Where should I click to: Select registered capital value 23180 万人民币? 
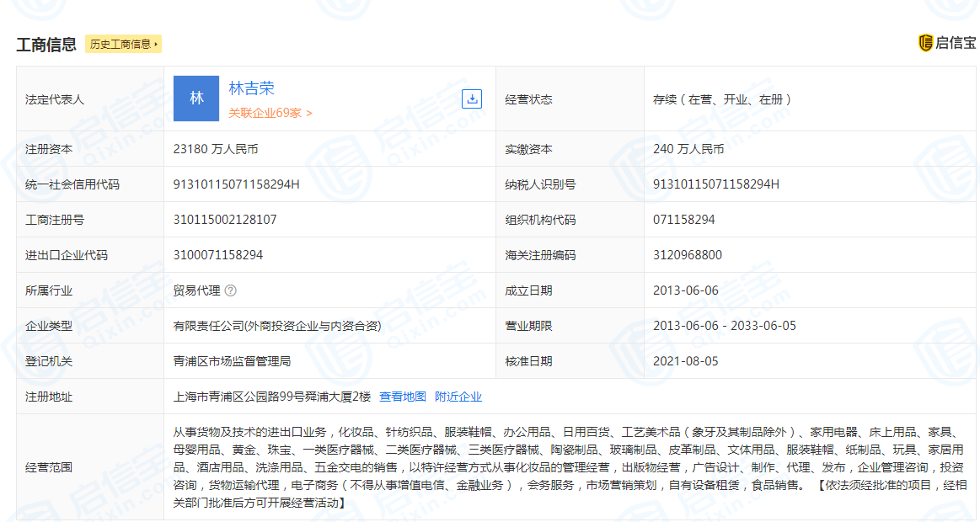(x=216, y=149)
